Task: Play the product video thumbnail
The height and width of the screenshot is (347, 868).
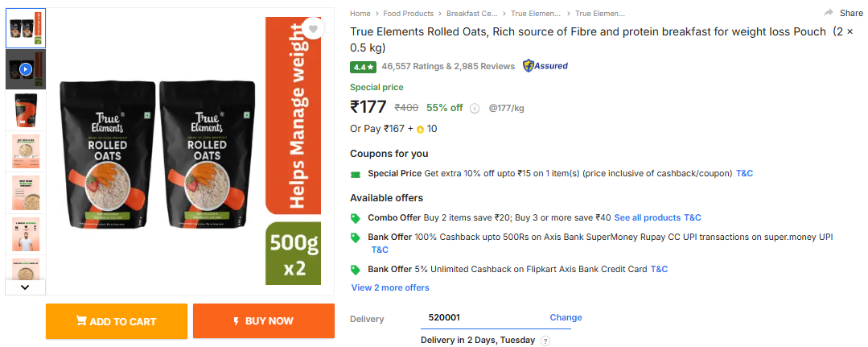Action: click(26, 69)
